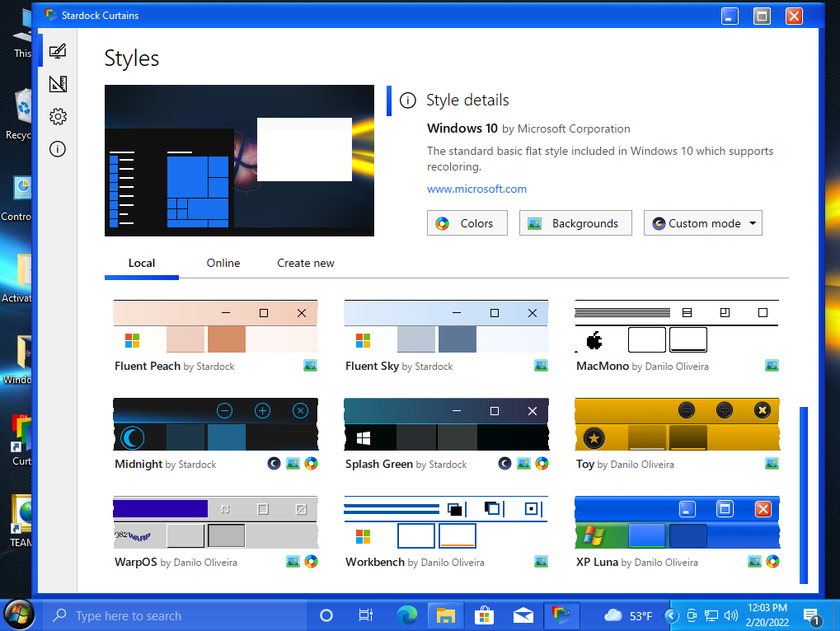Image resolution: width=840 pixels, height=631 pixels.
Task: Open the style editor ruler icon in the sidebar
Action: (x=58, y=84)
